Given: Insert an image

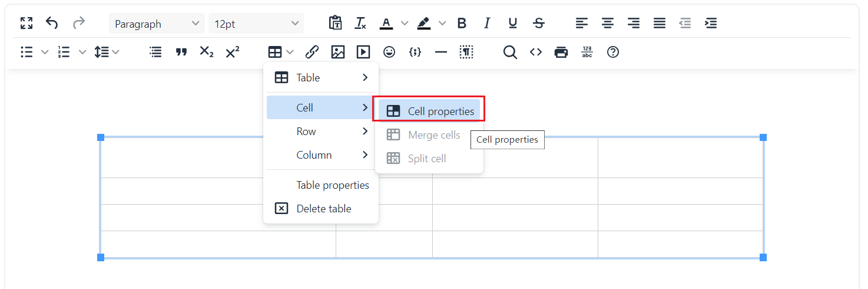Looking at the screenshot, I should pyautogui.click(x=338, y=52).
